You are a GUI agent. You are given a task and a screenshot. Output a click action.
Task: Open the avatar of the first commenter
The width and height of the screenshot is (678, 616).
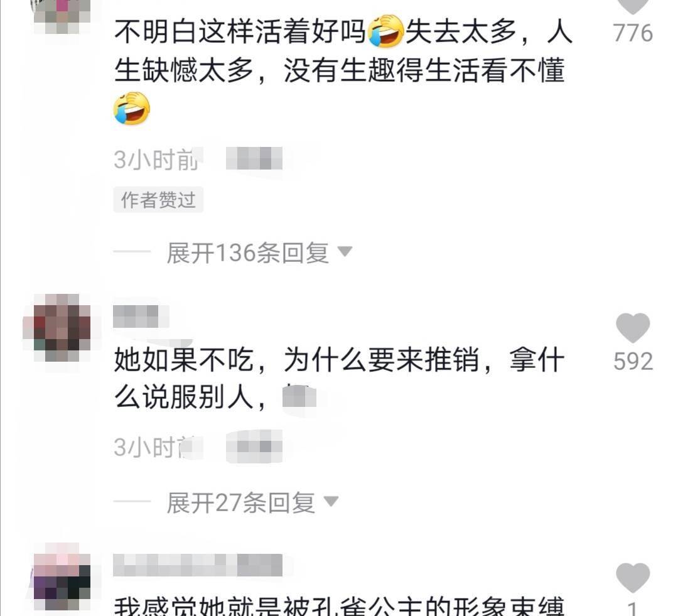(62, 14)
